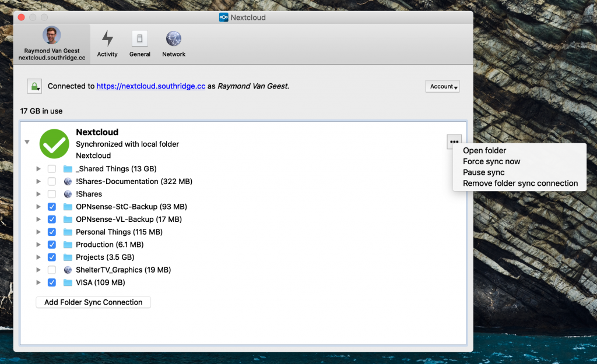The image size is (597, 364).
Task: Click Raymond Van Geest account avatar
Action: click(52, 36)
